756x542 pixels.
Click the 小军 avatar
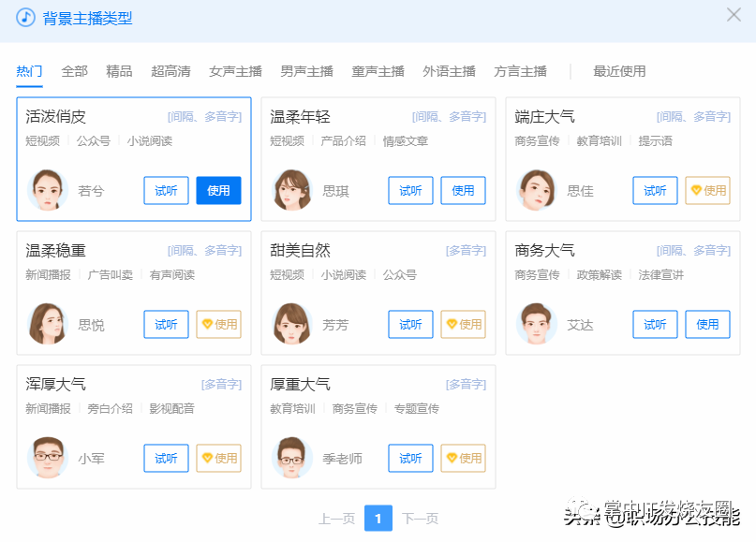coord(47,458)
